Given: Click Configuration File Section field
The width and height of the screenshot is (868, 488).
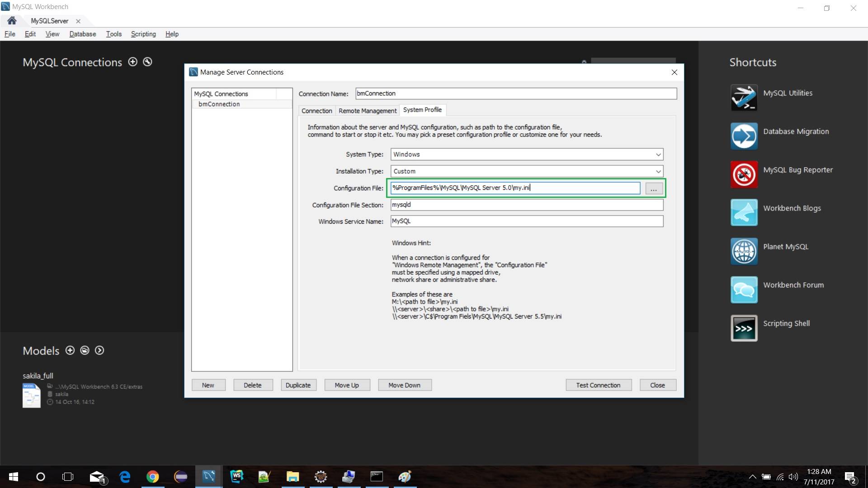Looking at the screenshot, I should [x=527, y=205].
